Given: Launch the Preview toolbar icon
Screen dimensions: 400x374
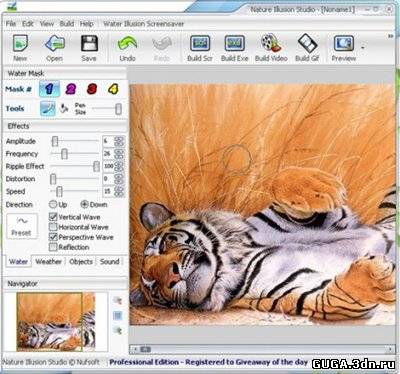Looking at the screenshot, I should tap(344, 48).
